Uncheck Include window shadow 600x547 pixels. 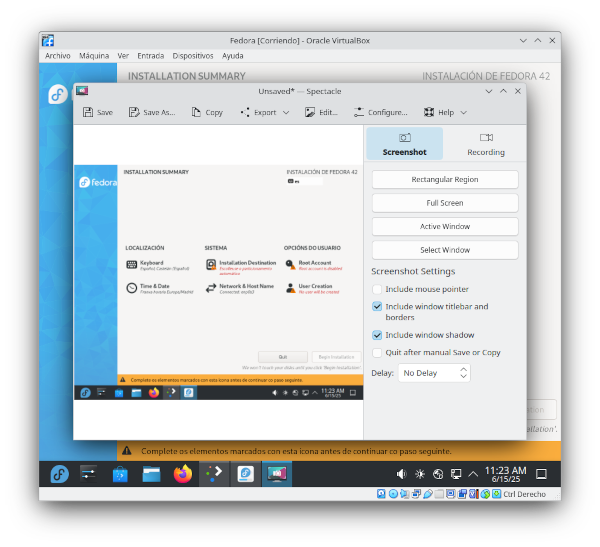coord(377,335)
